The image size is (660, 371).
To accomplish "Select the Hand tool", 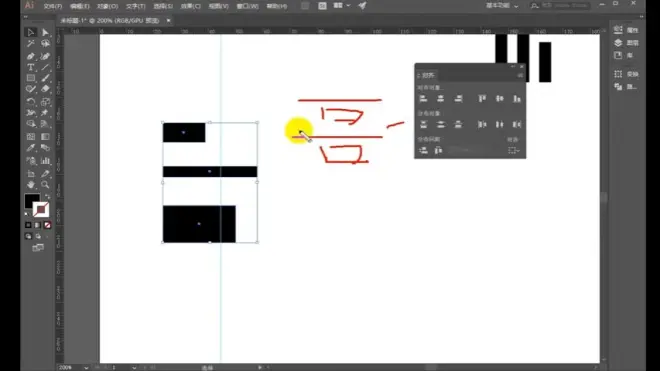I will point(31,185).
